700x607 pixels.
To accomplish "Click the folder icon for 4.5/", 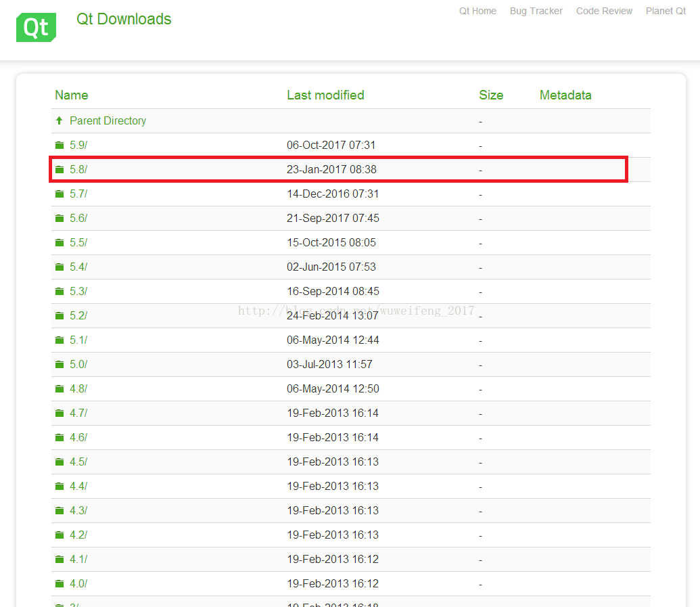I will tap(60, 462).
